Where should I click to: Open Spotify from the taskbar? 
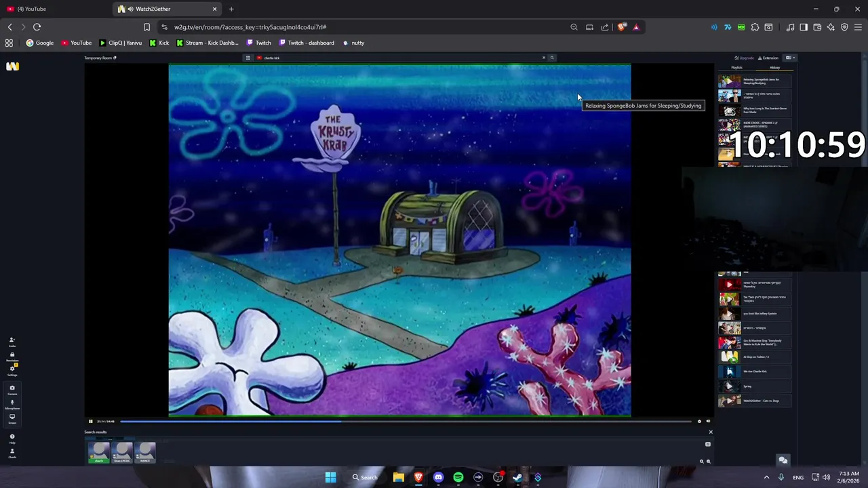(458, 477)
